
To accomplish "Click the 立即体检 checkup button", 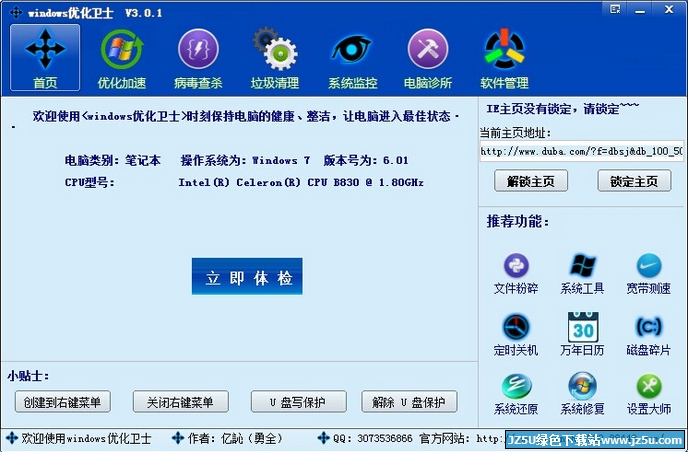I will click(x=247, y=276).
